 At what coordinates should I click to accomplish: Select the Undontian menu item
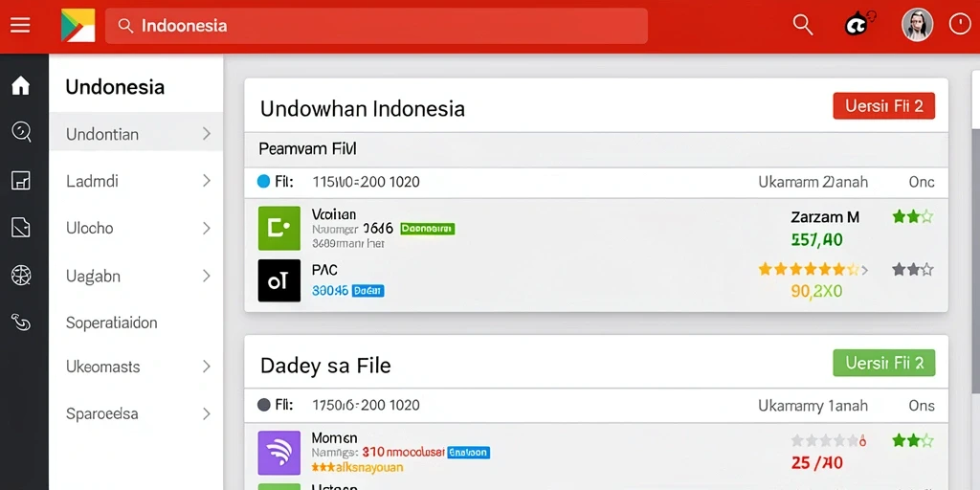click(136, 134)
